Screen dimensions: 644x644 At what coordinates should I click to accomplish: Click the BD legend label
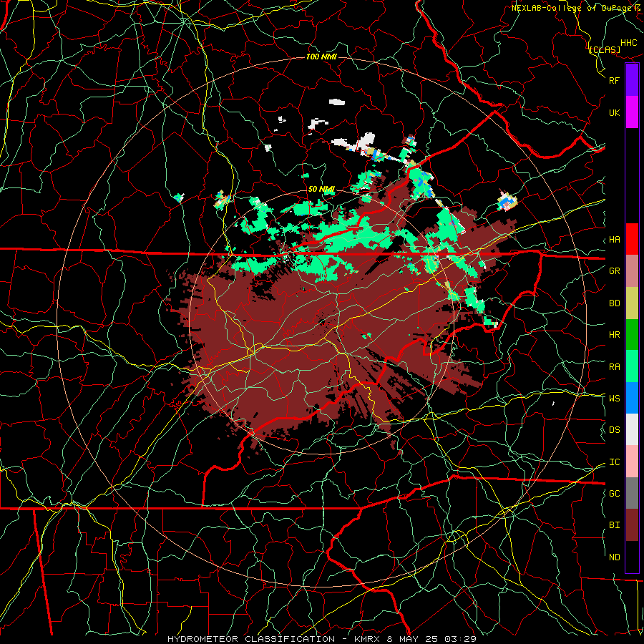(x=614, y=303)
